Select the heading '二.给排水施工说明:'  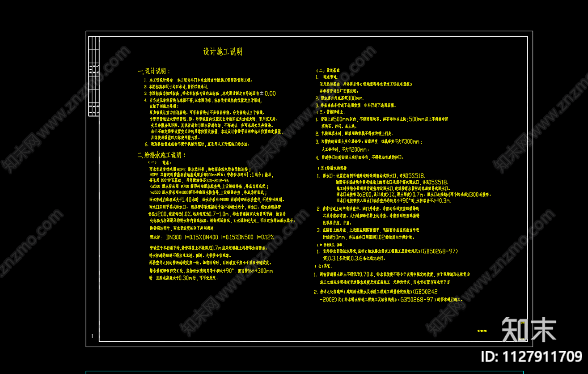(x=161, y=155)
